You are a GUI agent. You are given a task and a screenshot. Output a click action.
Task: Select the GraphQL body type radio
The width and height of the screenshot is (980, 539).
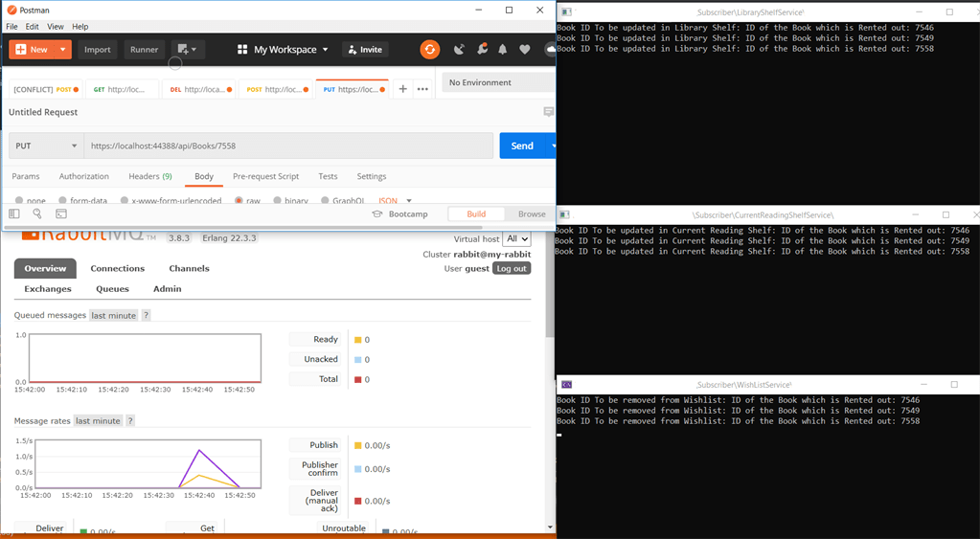point(325,200)
